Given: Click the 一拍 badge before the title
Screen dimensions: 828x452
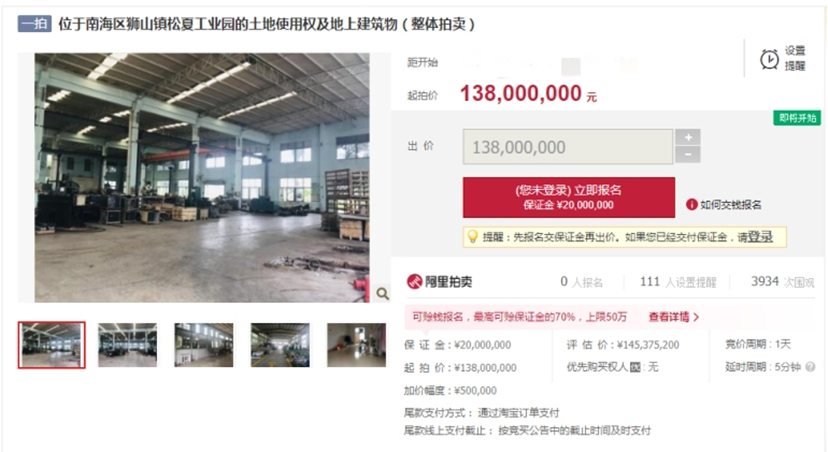Looking at the screenshot, I should [35, 24].
